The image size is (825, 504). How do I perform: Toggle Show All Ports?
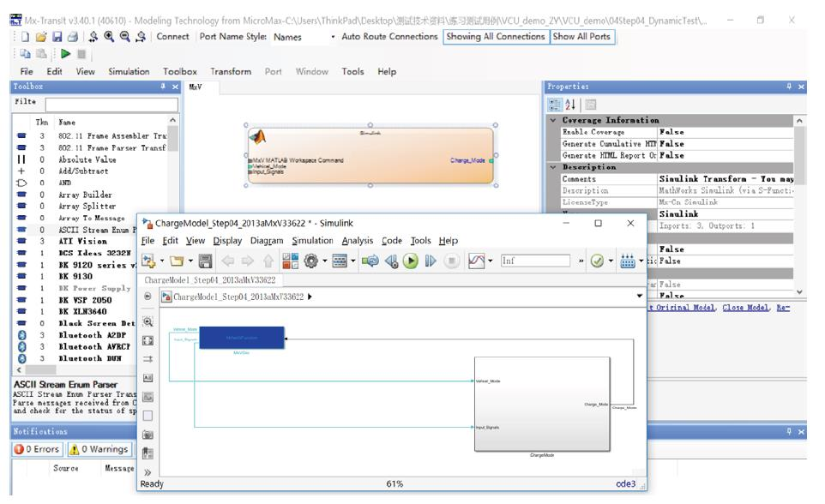pyautogui.click(x=581, y=37)
